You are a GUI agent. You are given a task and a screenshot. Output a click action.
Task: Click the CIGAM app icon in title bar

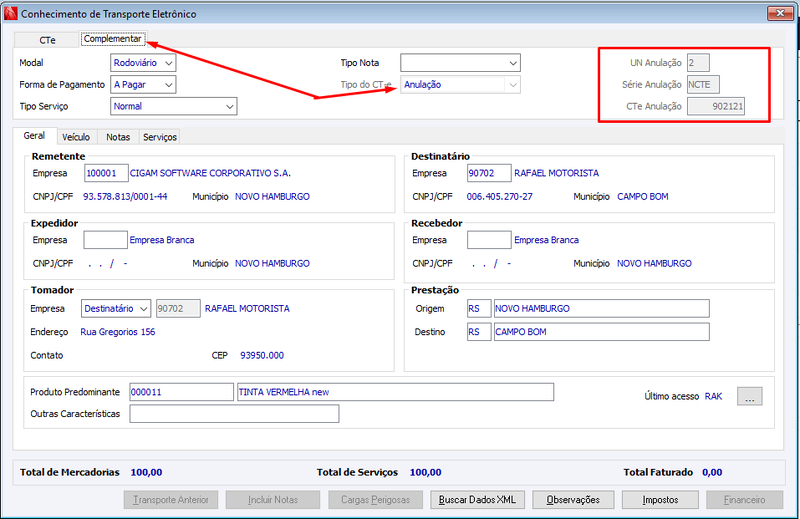point(10,13)
